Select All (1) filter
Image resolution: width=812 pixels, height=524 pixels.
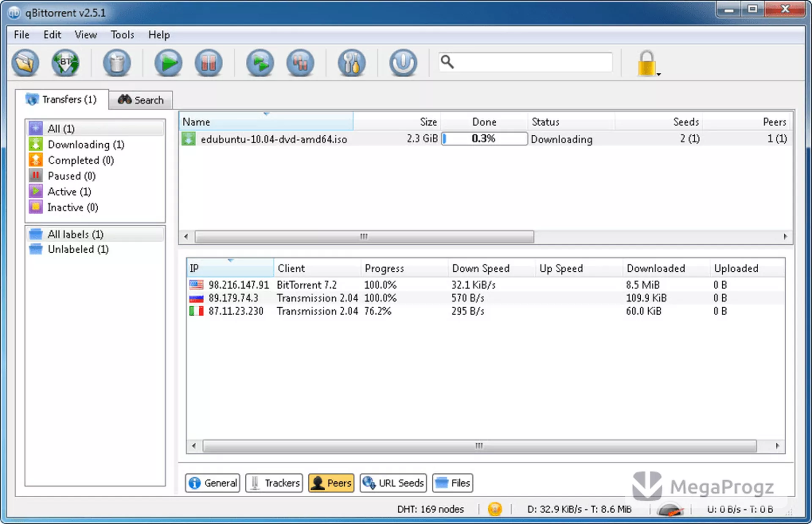96,128
